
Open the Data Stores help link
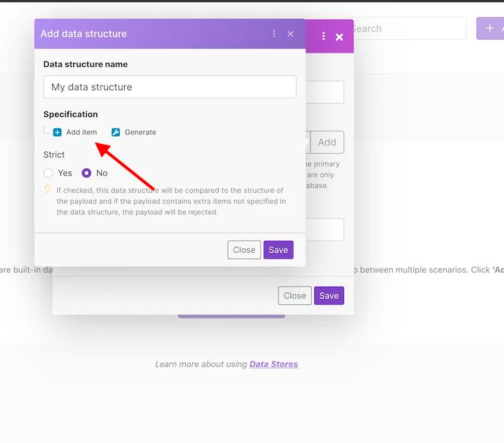(273, 364)
